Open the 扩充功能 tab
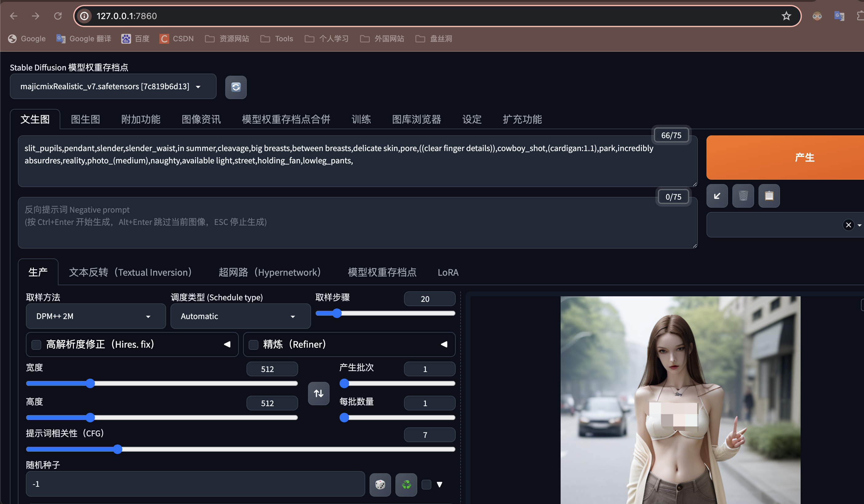This screenshot has height=504, width=864. pyautogui.click(x=522, y=119)
